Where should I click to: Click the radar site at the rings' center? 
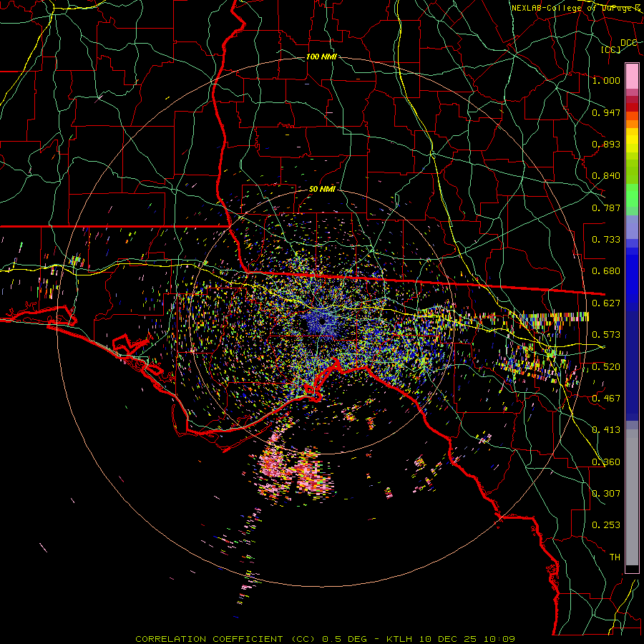[321, 321]
